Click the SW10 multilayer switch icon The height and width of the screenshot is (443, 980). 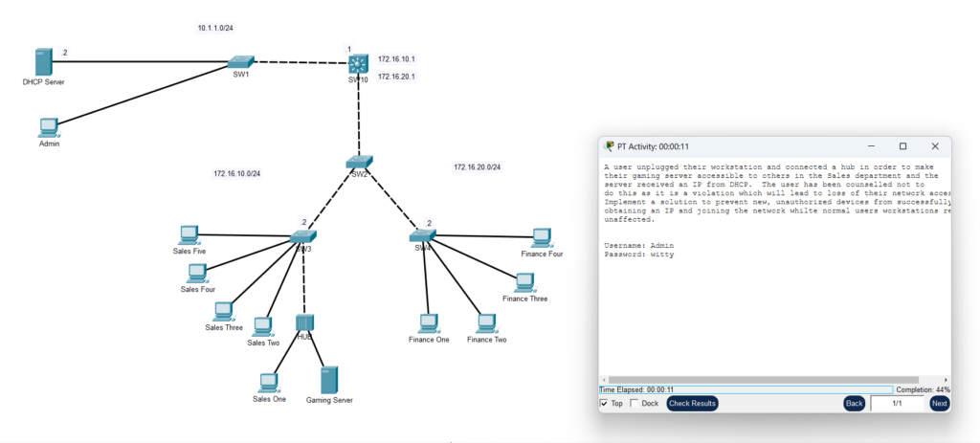tap(358, 64)
